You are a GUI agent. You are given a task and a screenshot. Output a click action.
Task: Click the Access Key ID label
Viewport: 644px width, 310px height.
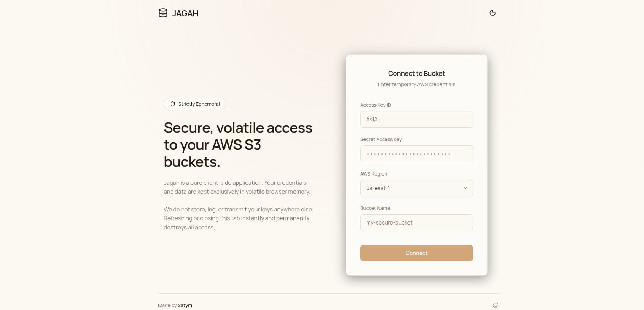[x=375, y=105]
